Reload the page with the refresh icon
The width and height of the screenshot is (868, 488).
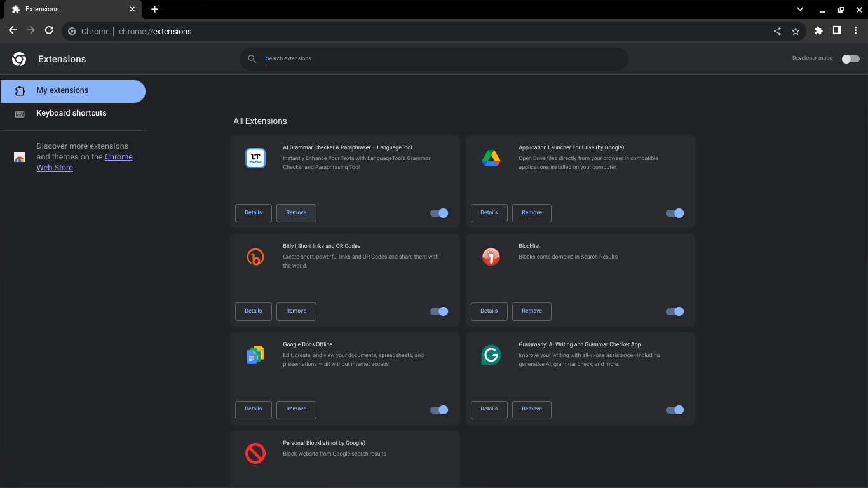tap(49, 30)
